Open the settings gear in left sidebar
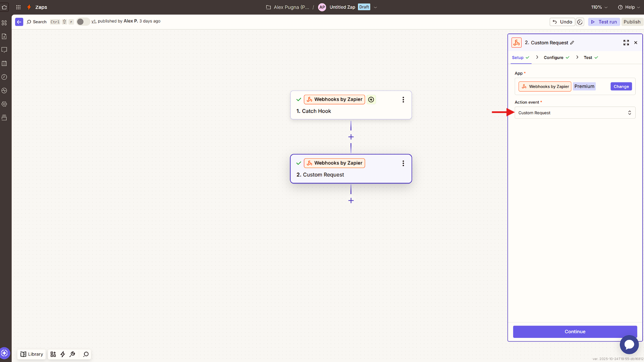 click(4, 104)
